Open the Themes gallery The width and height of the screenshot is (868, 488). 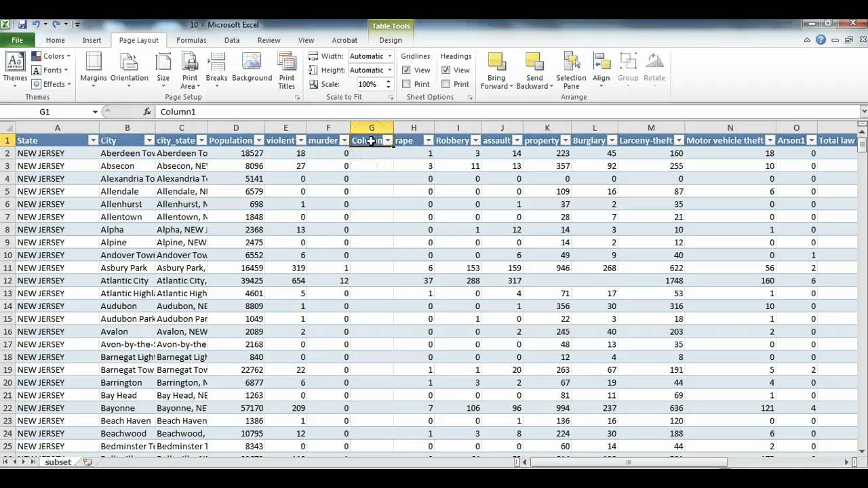[15, 70]
